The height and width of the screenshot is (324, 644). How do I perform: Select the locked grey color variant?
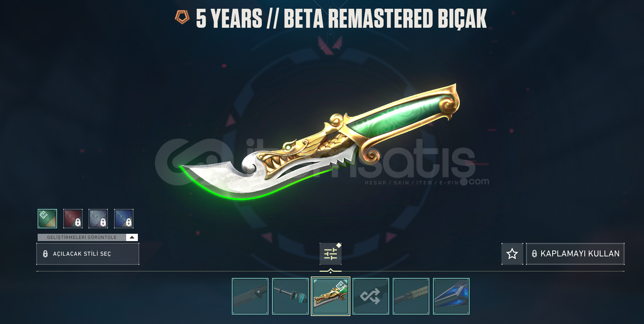pos(98,218)
